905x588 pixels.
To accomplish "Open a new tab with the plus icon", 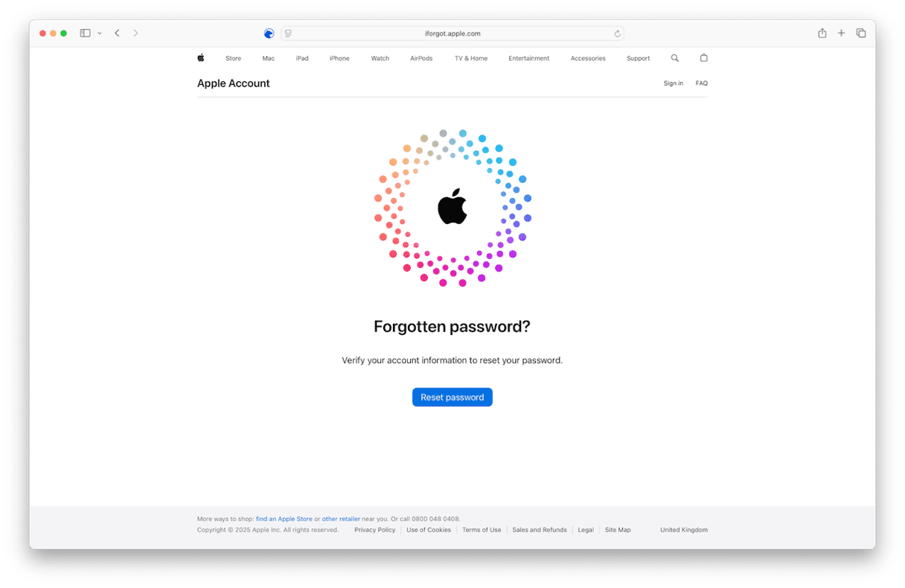I will click(841, 33).
